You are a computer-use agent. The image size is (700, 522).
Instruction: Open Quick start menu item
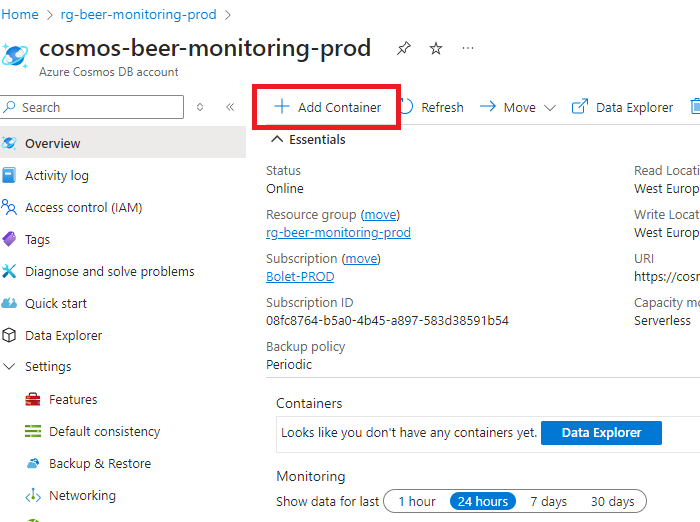[56, 304]
